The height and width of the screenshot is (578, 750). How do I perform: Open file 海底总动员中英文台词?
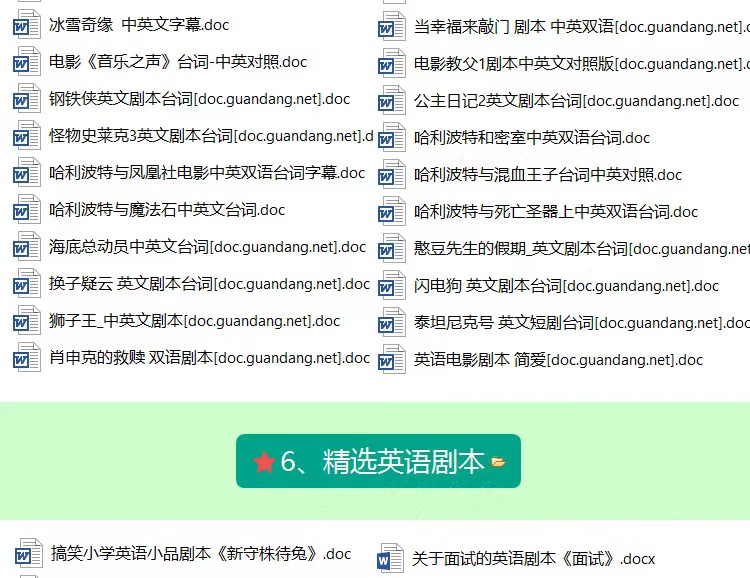[208, 247]
